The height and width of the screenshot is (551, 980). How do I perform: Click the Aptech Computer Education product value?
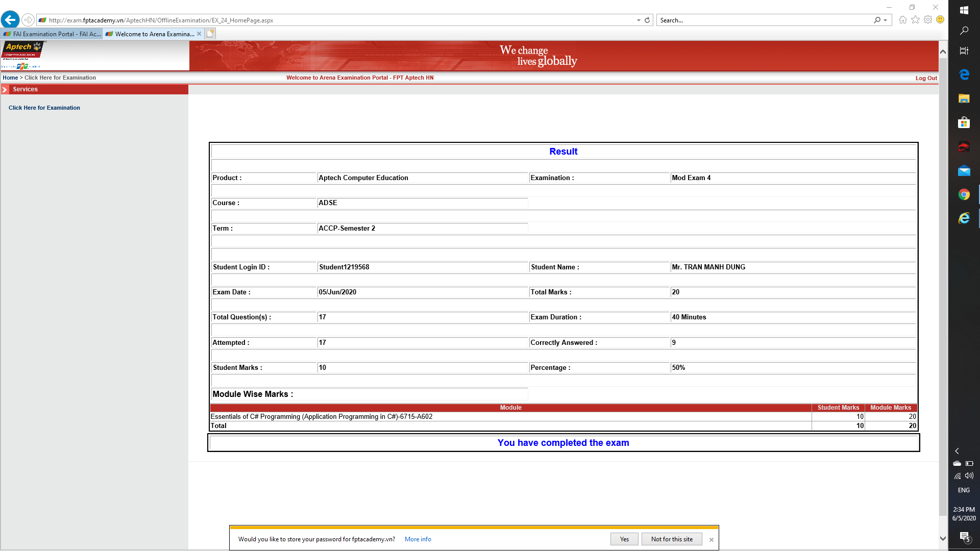[363, 178]
